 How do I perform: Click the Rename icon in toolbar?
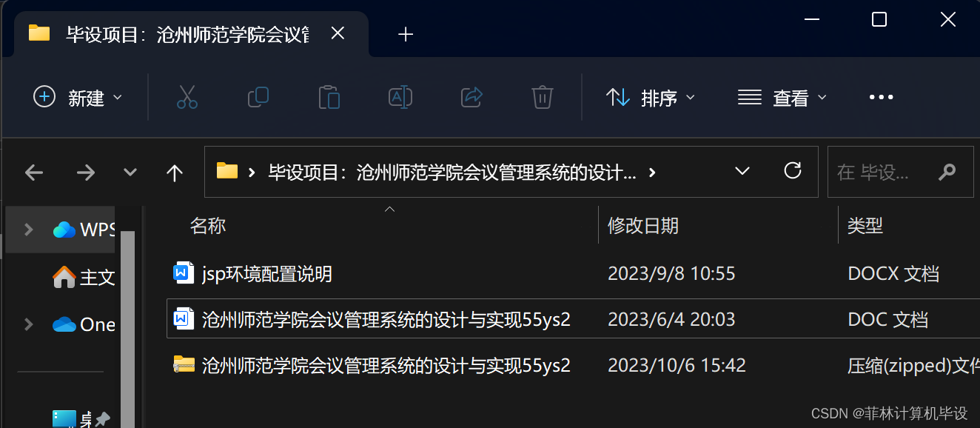pyautogui.click(x=400, y=97)
